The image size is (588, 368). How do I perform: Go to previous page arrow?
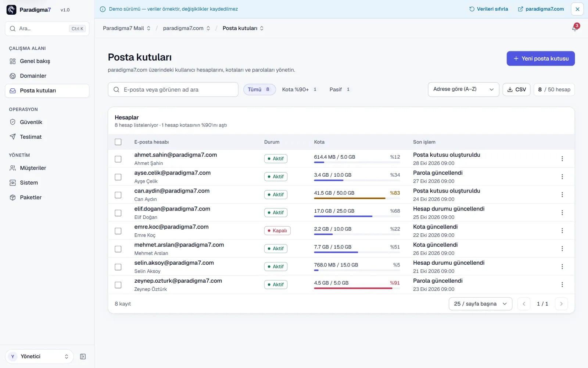pos(524,304)
